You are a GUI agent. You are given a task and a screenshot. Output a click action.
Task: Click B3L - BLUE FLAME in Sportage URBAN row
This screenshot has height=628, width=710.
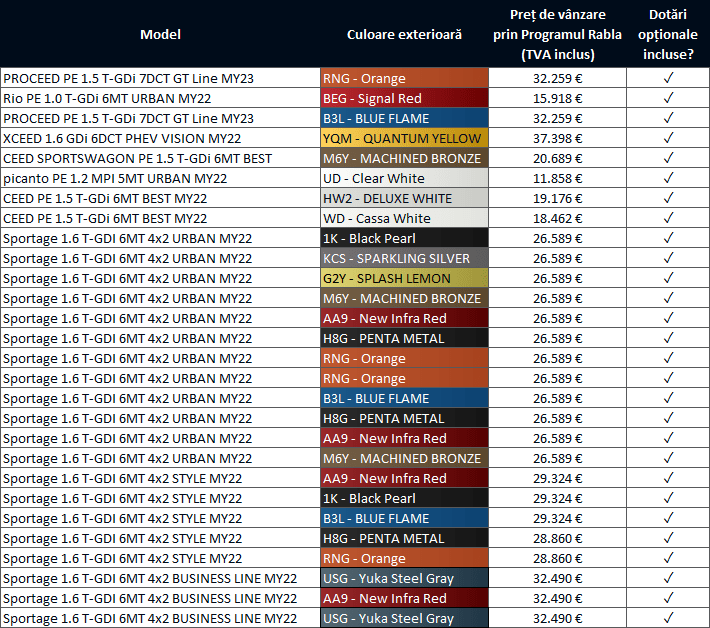click(x=404, y=398)
